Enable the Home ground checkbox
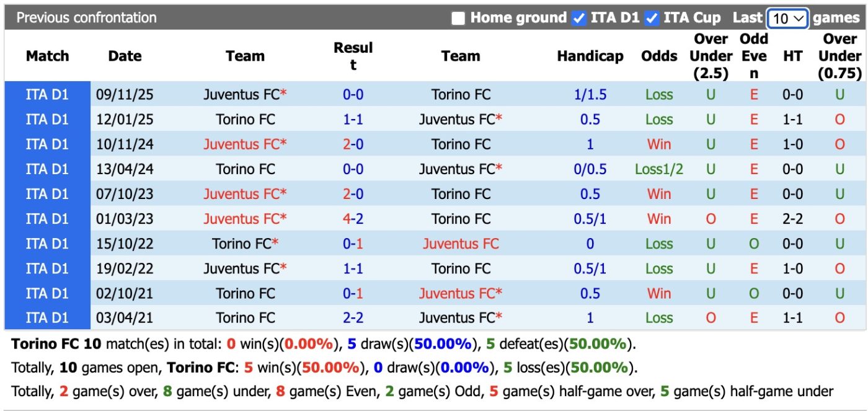 (x=458, y=18)
